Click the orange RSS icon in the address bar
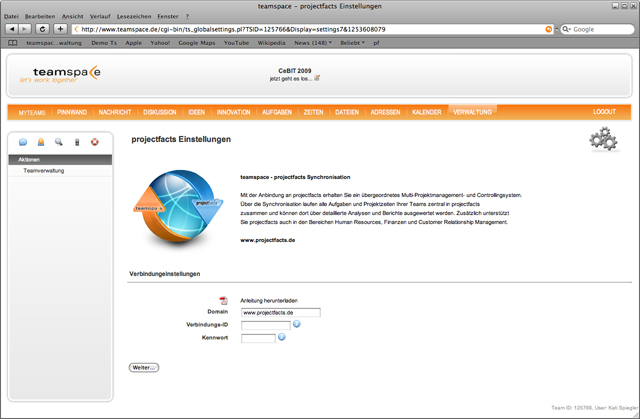The width and height of the screenshot is (640, 419). (x=549, y=29)
